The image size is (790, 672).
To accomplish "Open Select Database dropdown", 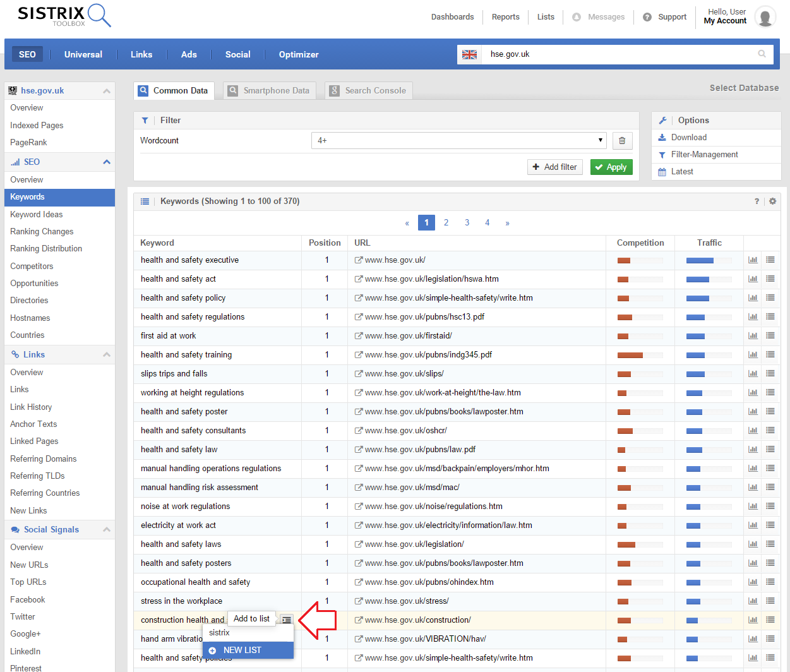I will click(744, 88).
